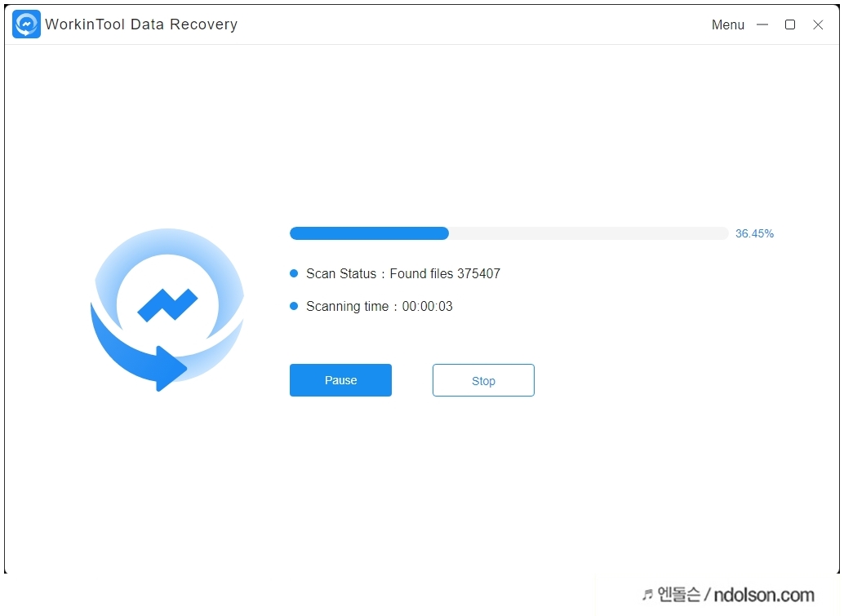Click the ndolson.com watermark text
844x616 pixels.
coord(764,595)
